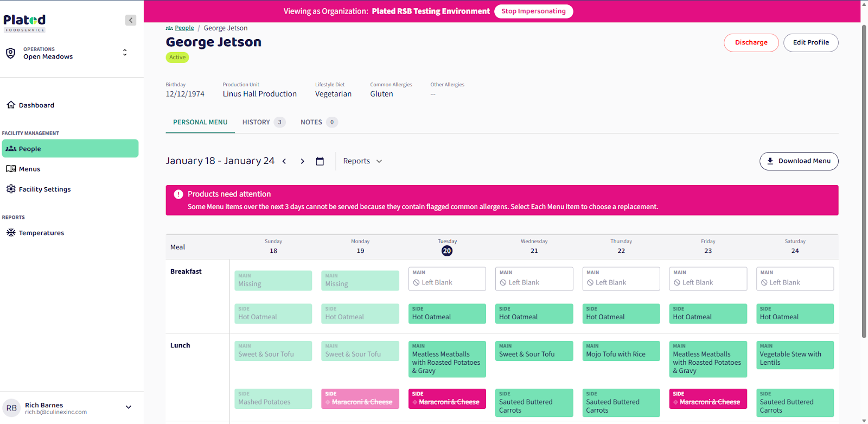Click the page vertical scrollbar
The image size is (868, 424).
864,179
